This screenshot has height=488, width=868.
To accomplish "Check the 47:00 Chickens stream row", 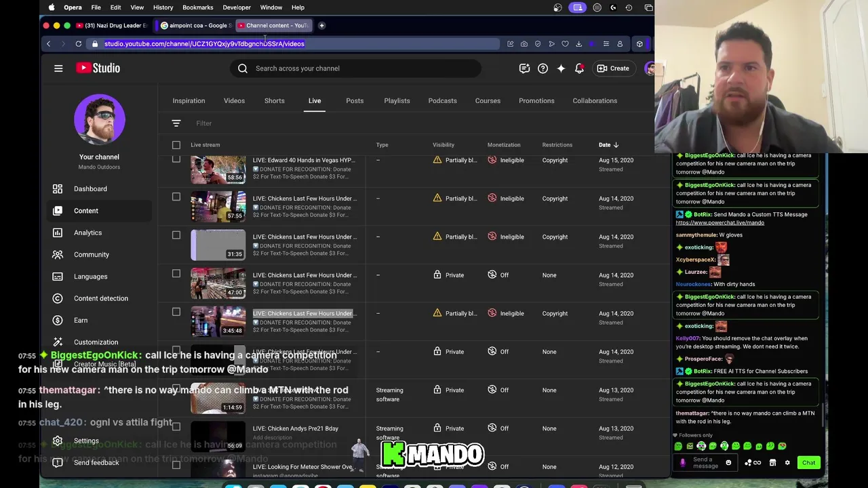I will pyautogui.click(x=176, y=274).
